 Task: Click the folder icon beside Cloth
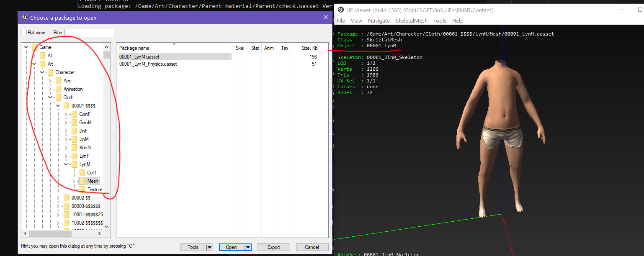[58, 97]
